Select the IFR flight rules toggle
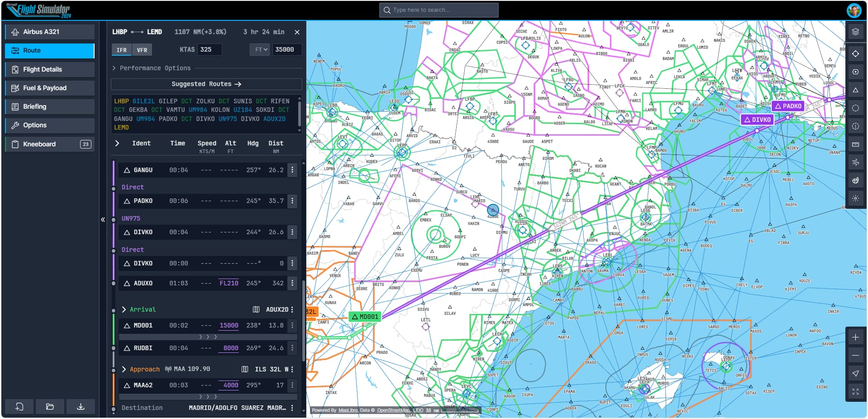868x419 pixels. pyautogui.click(x=121, y=50)
